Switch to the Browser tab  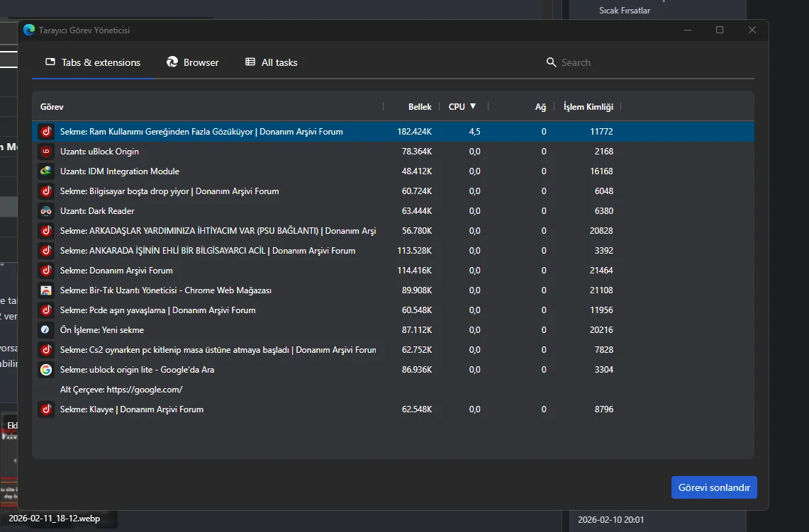click(193, 62)
